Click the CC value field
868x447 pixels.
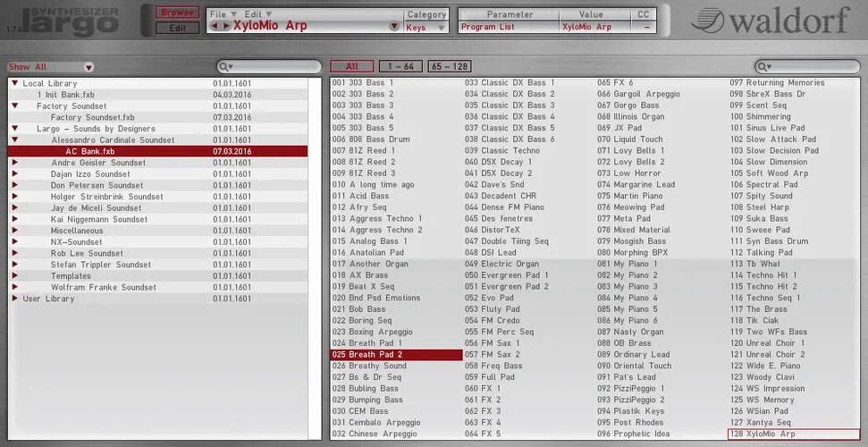644,27
